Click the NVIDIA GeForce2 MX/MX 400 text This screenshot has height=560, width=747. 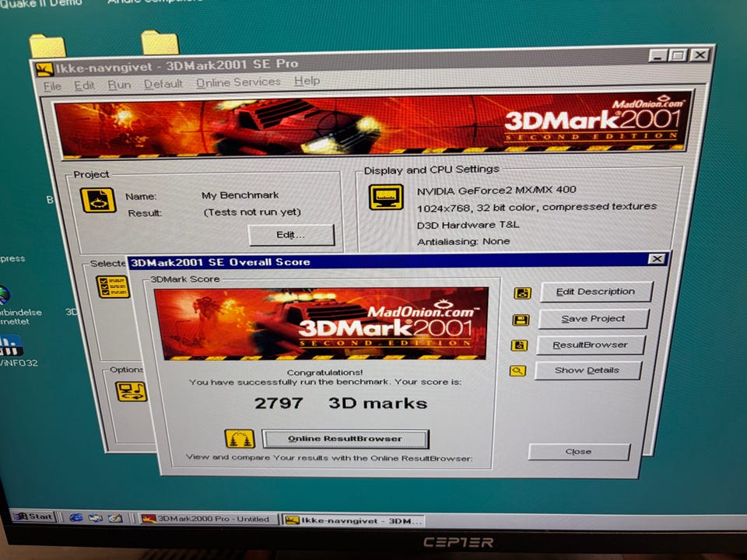point(496,191)
